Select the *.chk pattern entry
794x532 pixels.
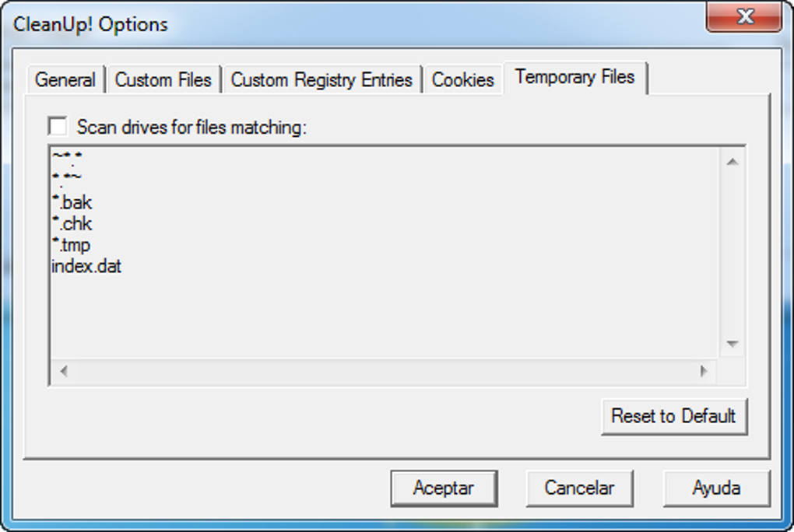click(72, 224)
